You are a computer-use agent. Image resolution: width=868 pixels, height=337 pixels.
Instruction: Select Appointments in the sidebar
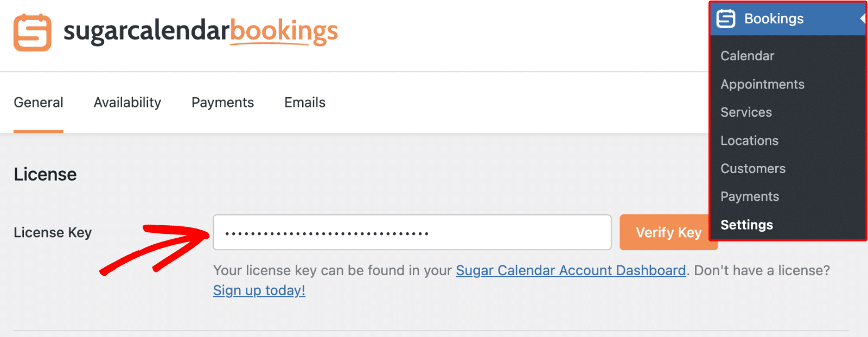[x=762, y=84]
